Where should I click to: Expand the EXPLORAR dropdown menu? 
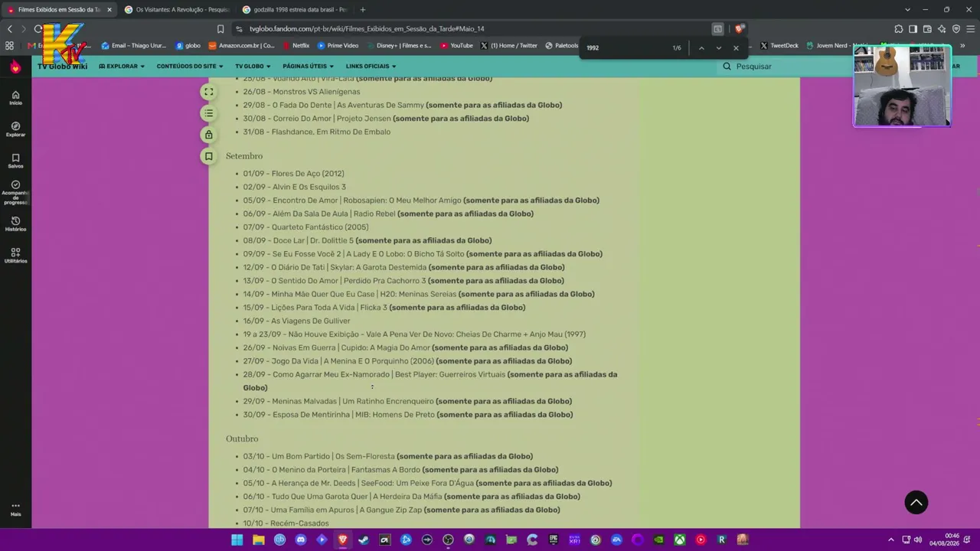click(x=122, y=67)
